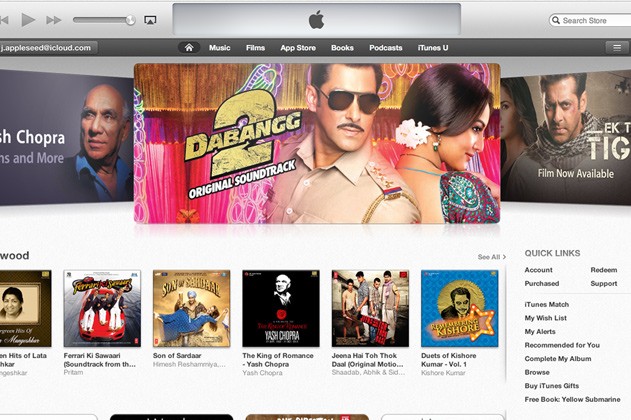Viewport: 631px width, 420px height.
Task: Select the Son of Sardaar album cover
Action: click(191, 308)
